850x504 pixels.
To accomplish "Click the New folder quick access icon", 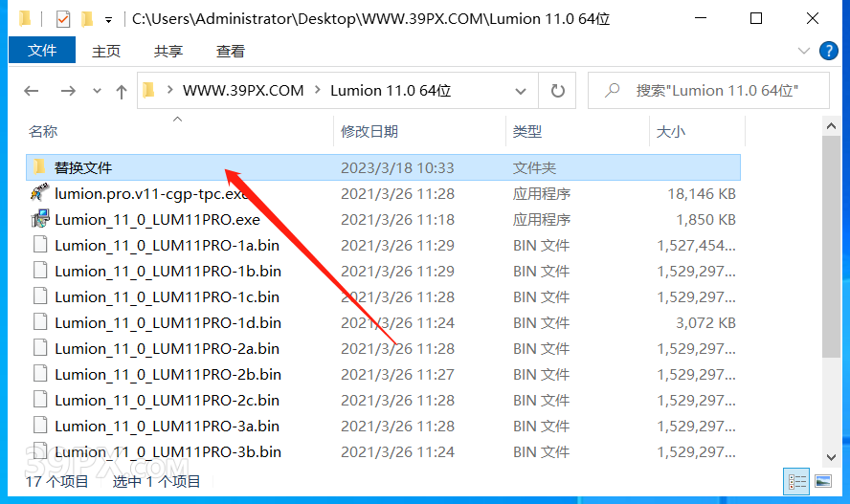I will pyautogui.click(x=87, y=19).
